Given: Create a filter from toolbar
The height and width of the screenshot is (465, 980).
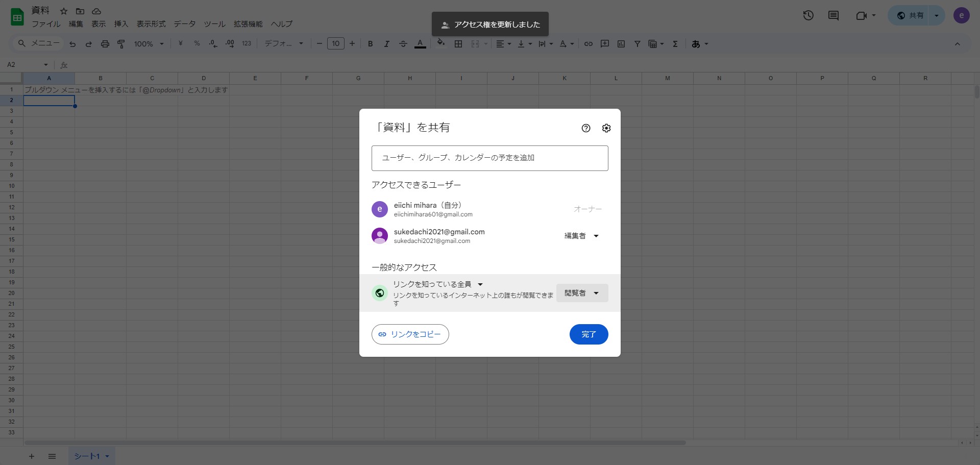Looking at the screenshot, I should 638,44.
